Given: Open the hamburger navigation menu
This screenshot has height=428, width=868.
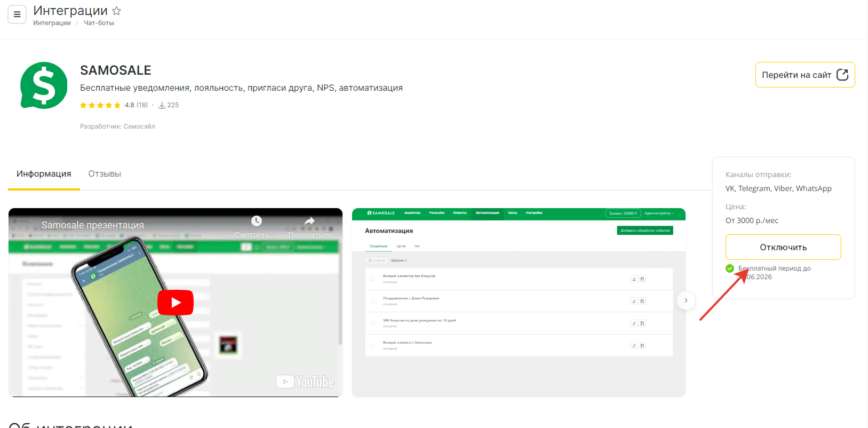Looking at the screenshot, I should pos(17,14).
